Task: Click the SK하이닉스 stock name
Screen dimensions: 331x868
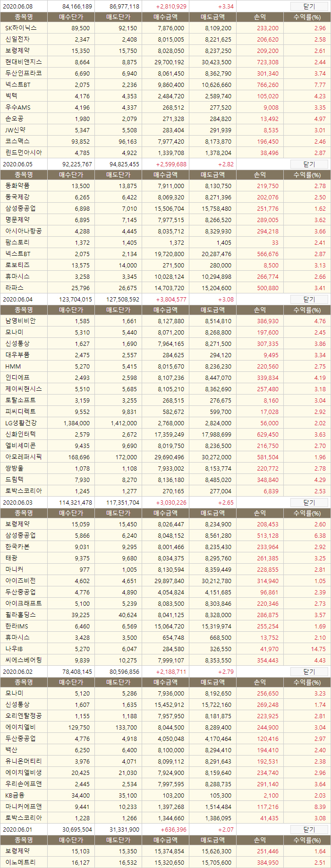Action: (x=21, y=28)
